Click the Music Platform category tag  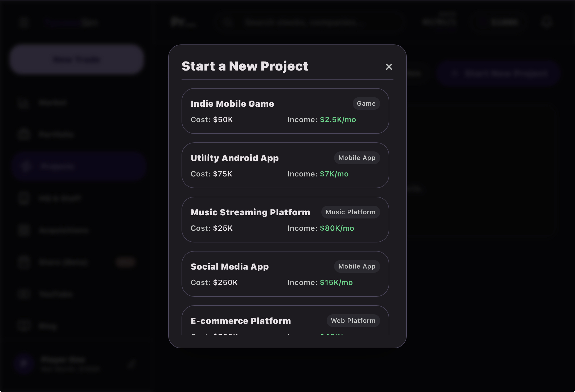click(x=350, y=212)
